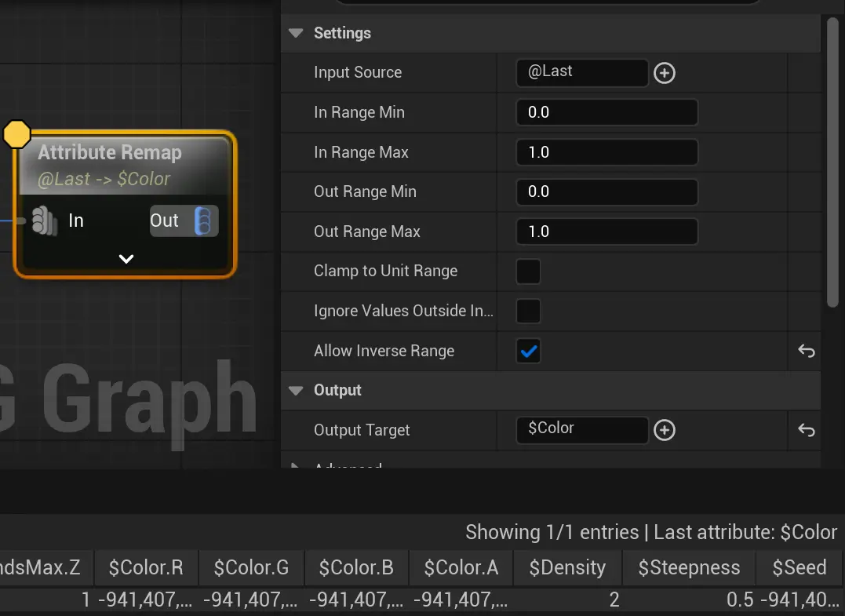Select the Attribute Remap node title
Screen dimensions: 845x616
(110, 152)
